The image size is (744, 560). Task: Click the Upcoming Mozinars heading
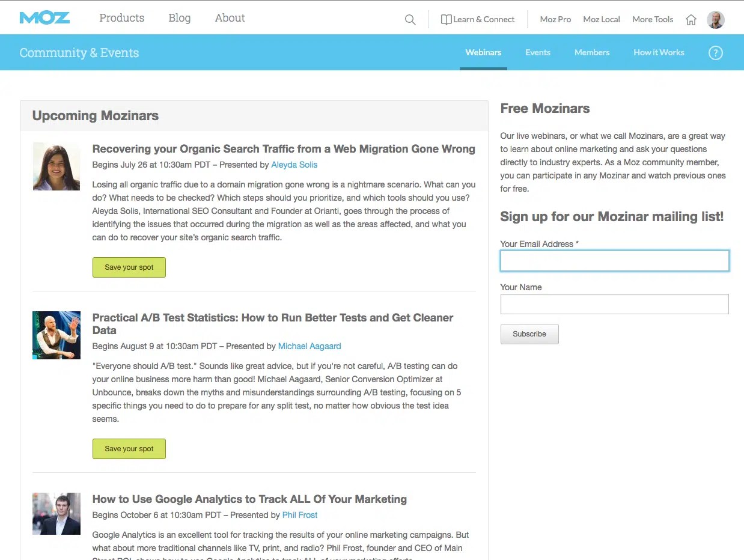click(x=96, y=116)
